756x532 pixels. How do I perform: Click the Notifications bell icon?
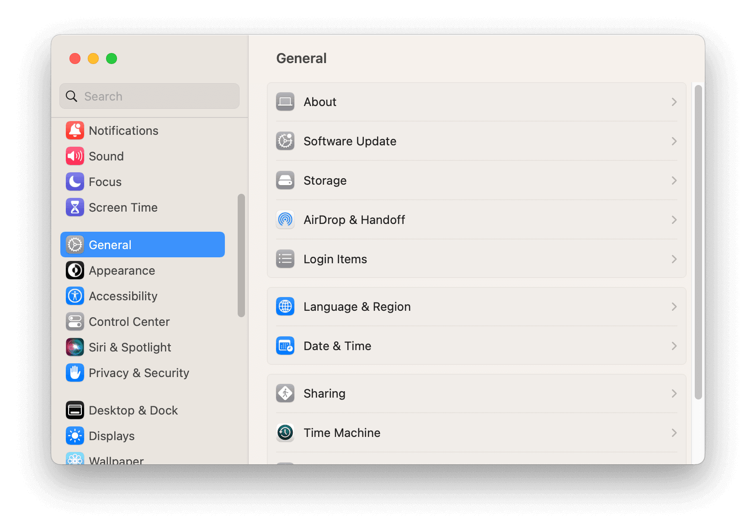click(x=75, y=131)
